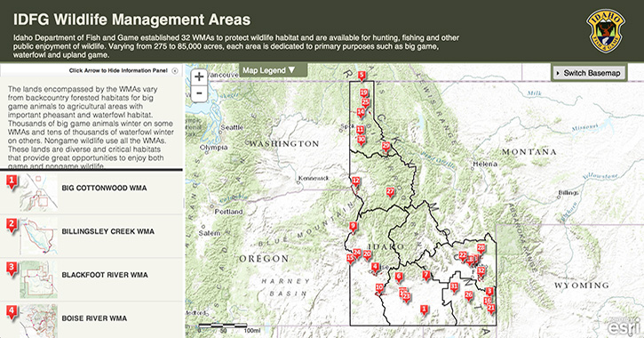
Task: Open map marker 25
Action: click(366, 103)
